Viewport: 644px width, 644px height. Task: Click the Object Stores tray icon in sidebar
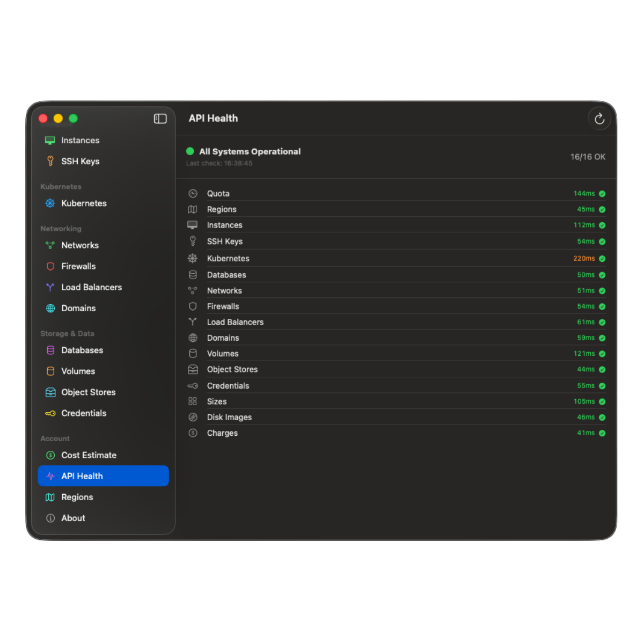[x=50, y=392]
